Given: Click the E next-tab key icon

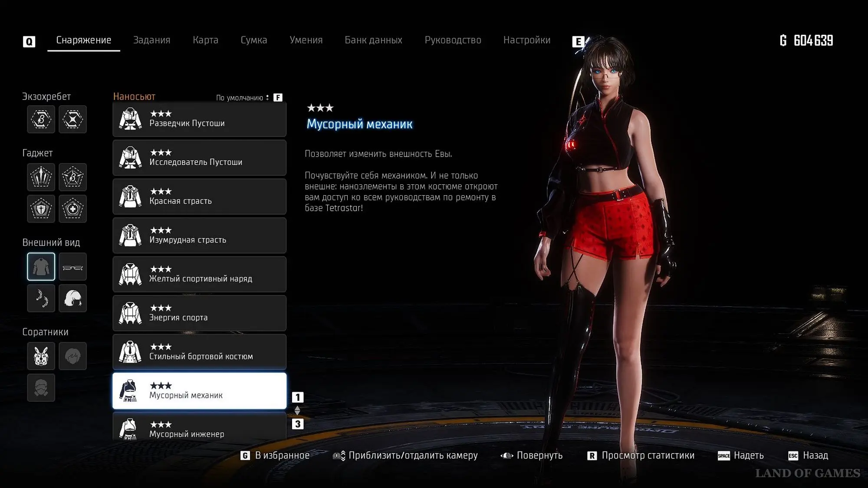Looking at the screenshot, I should 578,41.
